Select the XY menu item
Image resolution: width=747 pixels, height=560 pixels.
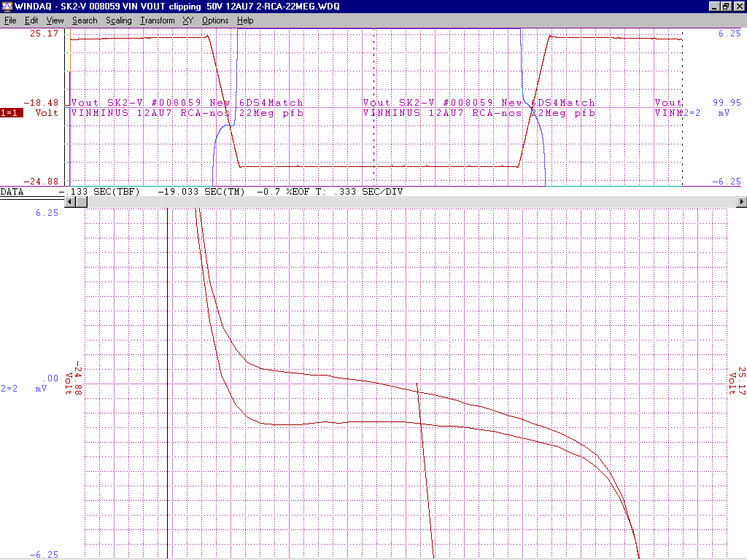click(x=187, y=20)
